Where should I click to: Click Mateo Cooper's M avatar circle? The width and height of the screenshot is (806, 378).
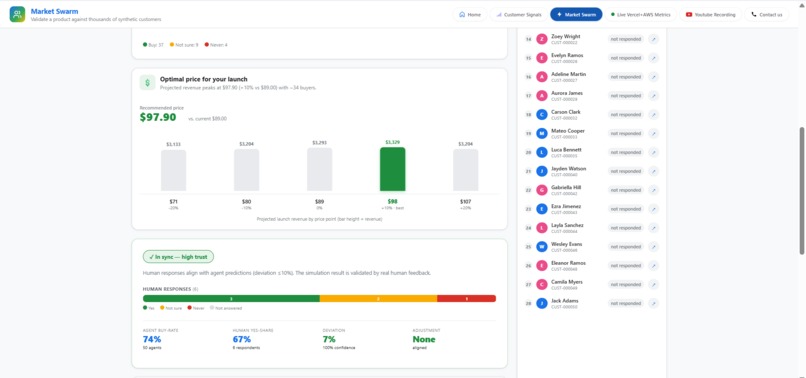[x=542, y=134]
